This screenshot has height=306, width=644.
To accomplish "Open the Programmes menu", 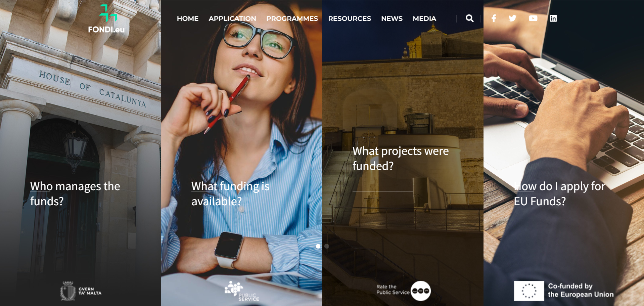I will (292, 18).
